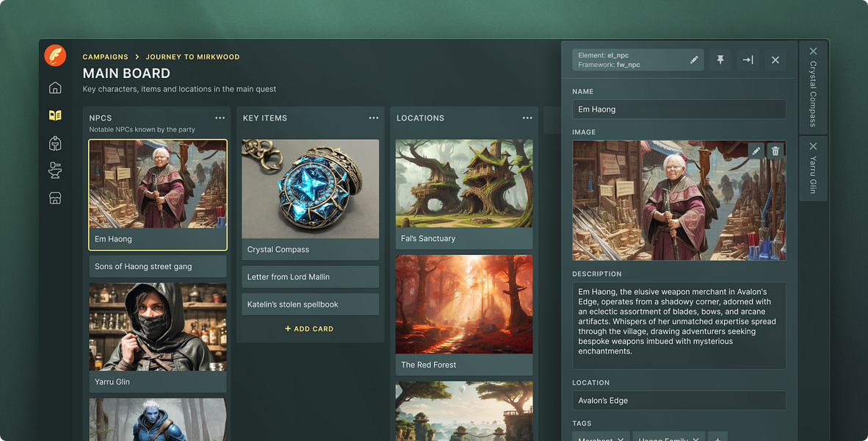This screenshot has width=868, height=441.
Task: Add a card to Key Items
Action: tap(309, 329)
